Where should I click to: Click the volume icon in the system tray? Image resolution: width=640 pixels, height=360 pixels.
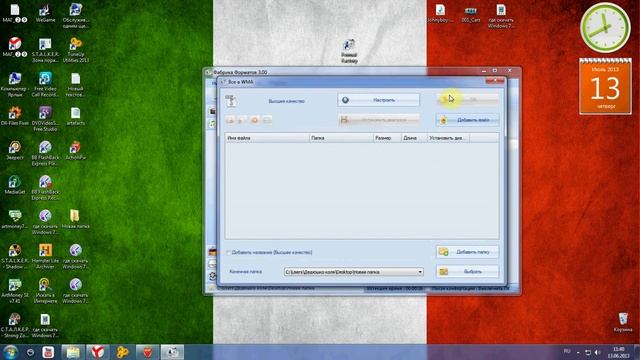point(598,352)
